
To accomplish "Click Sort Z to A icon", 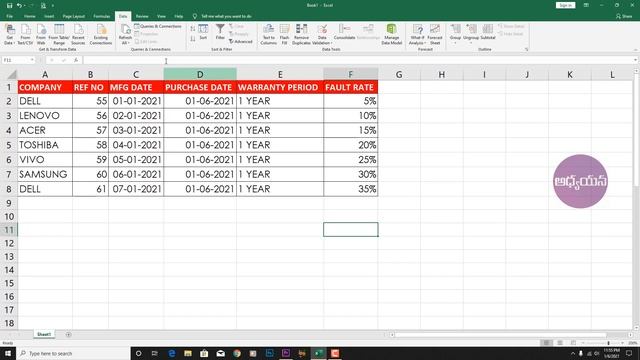I will point(193,38).
